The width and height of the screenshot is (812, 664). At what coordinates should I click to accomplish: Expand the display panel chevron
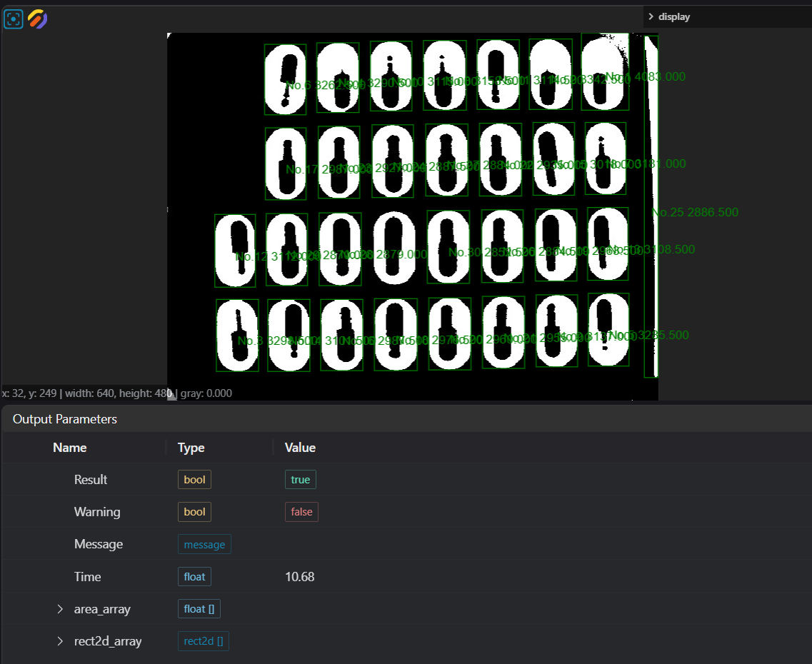(651, 16)
